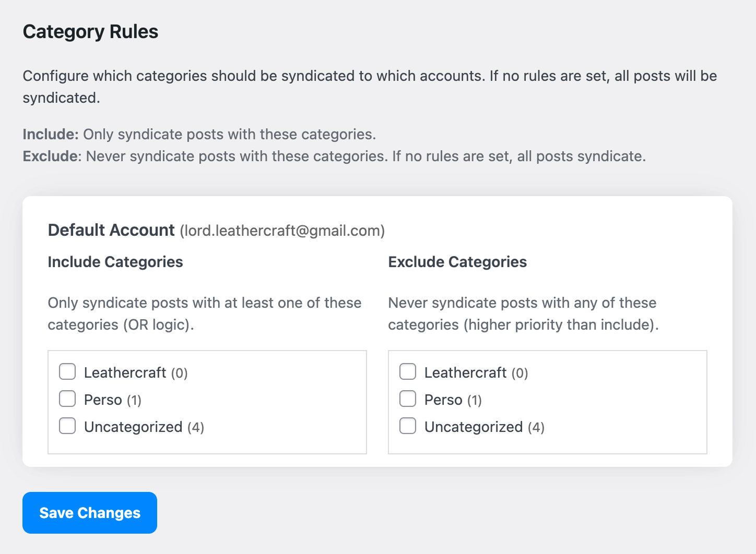Click the 'Leathercraft (0)' label text in Include list
This screenshot has height=554, width=756.
click(136, 372)
